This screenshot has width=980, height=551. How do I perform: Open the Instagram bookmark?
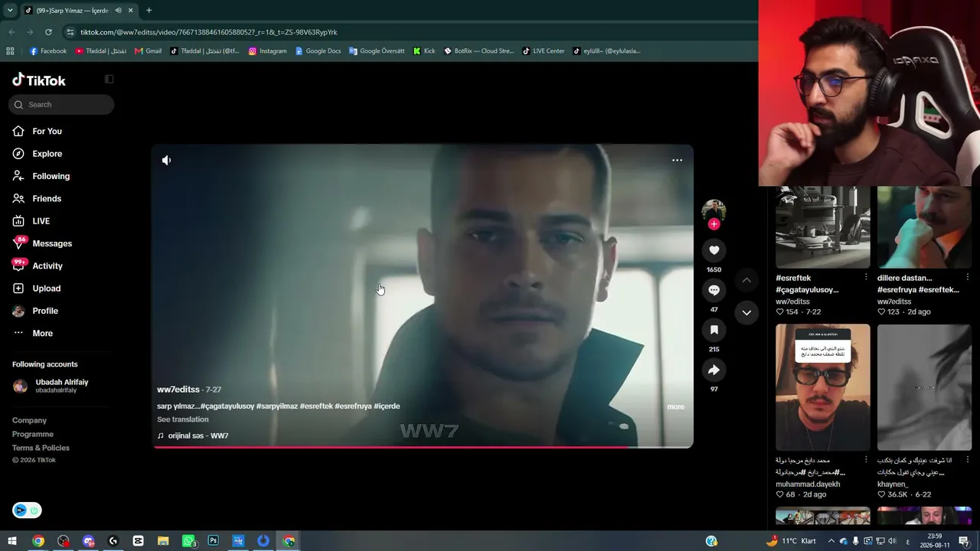pyautogui.click(x=267, y=51)
